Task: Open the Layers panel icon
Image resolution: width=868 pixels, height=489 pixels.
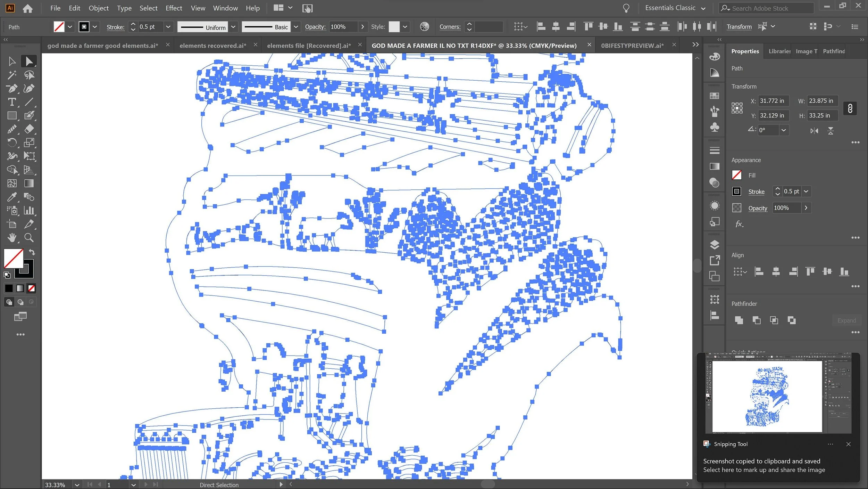Action: (x=715, y=245)
